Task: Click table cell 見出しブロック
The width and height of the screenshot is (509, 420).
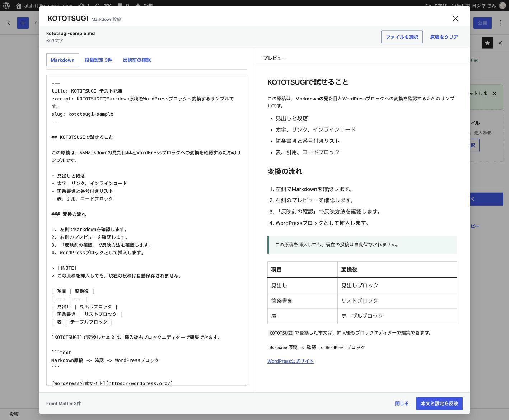Action: (397, 285)
